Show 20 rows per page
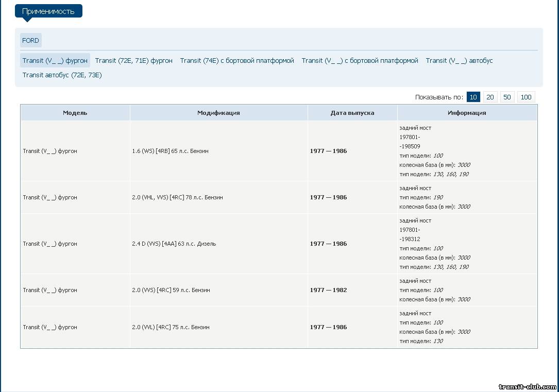559x392 pixels. [490, 97]
